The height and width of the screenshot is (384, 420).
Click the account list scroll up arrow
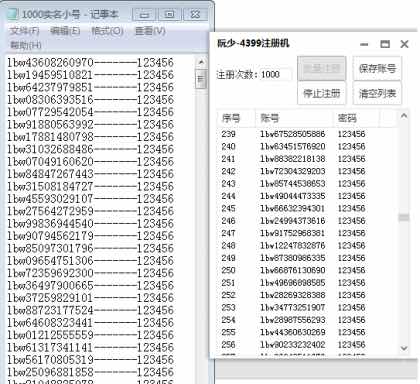click(404, 116)
